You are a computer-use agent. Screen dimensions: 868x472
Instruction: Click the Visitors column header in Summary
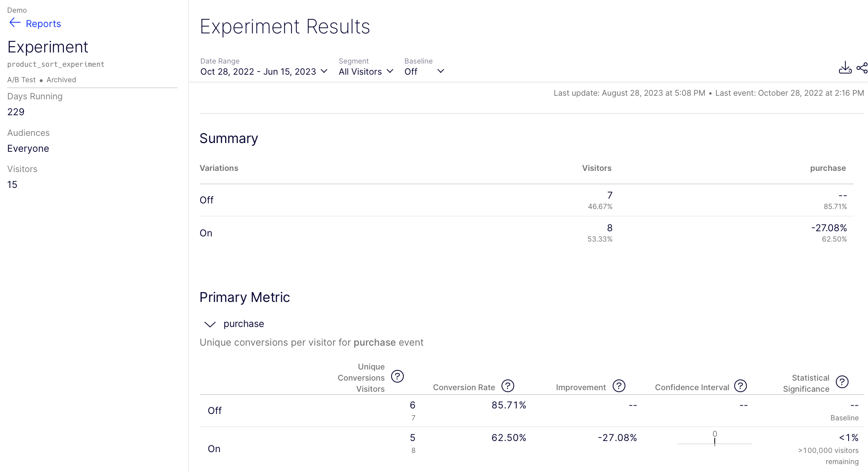(596, 168)
